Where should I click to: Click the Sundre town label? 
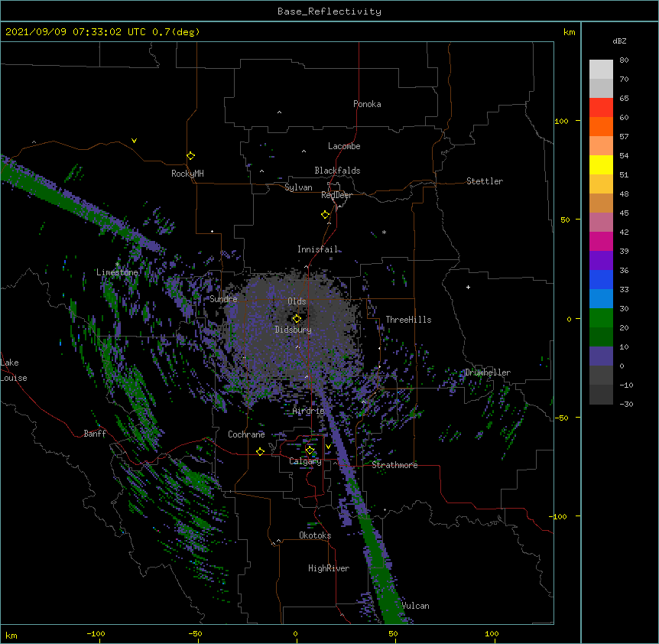point(223,299)
